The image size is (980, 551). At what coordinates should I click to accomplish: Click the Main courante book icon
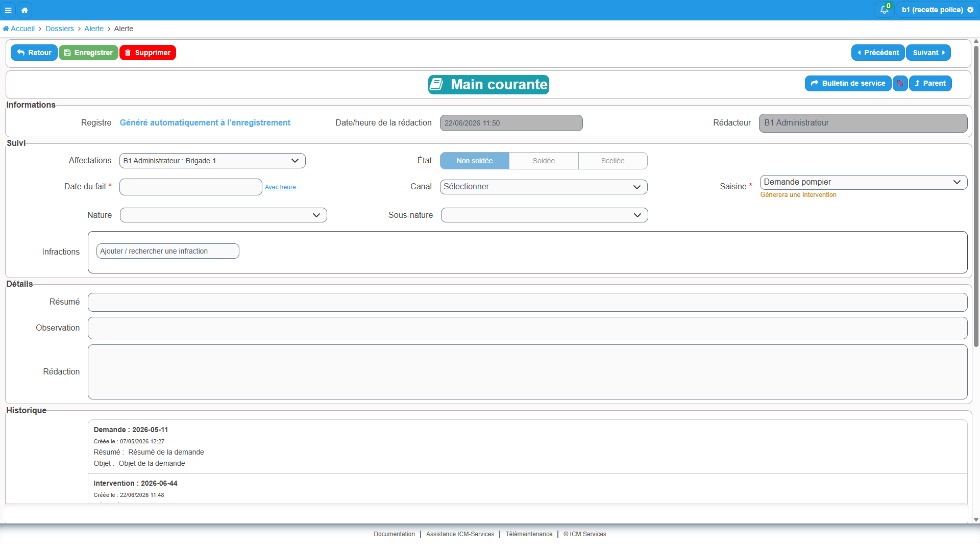coord(436,85)
